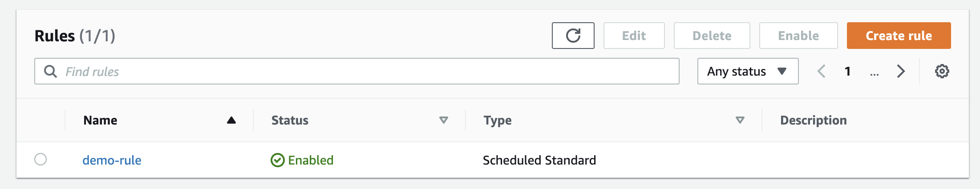Click the Description column header
Image resolution: width=980 pixels, height=189 pixels.
pos(814,120)
